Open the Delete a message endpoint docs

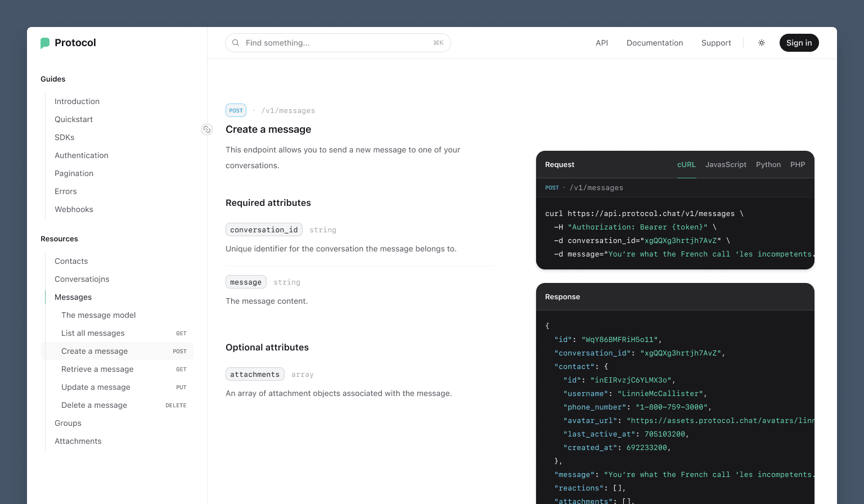pyautogui.click(x=94, y=405)
